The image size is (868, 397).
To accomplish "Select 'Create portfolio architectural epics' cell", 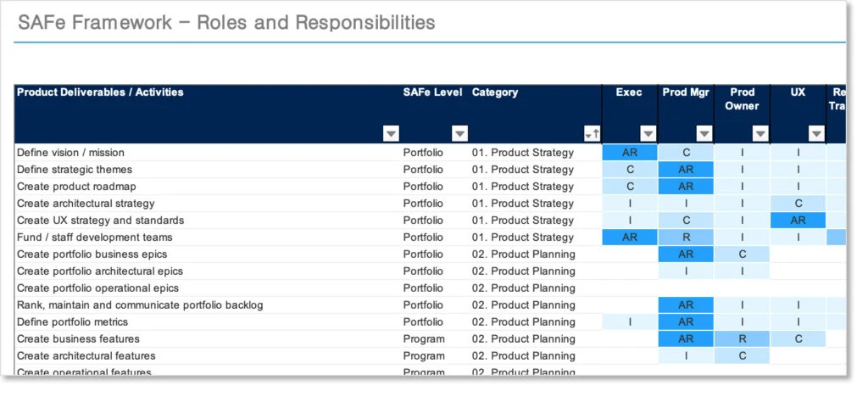I will [207, 271].
